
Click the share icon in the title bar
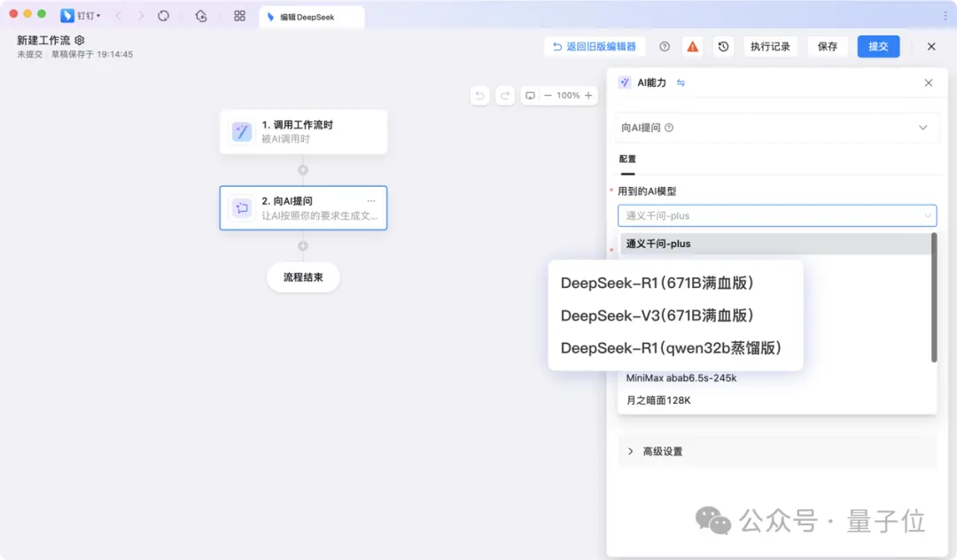point(200,15)
